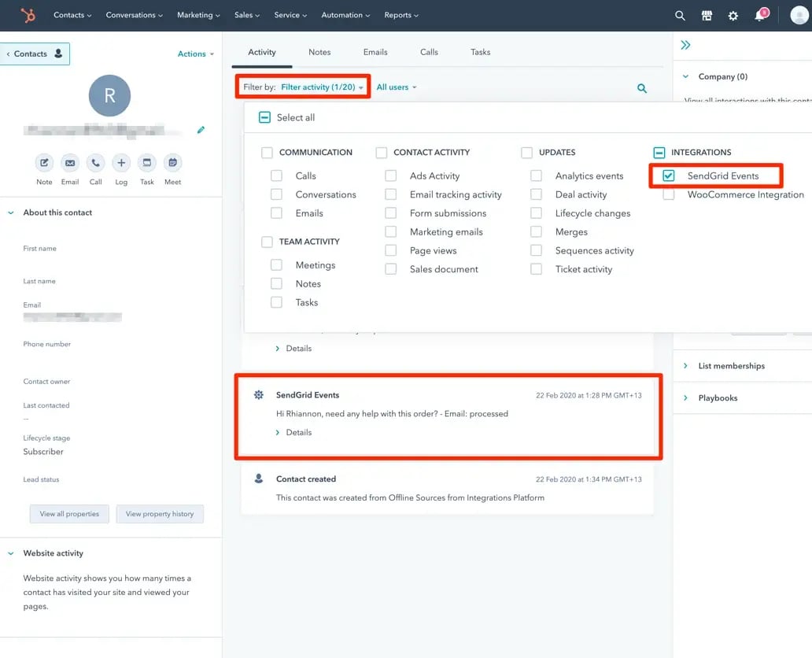Click the View all properties button
The width and height of the screenshot is (812, 658).
click(69, 514)
